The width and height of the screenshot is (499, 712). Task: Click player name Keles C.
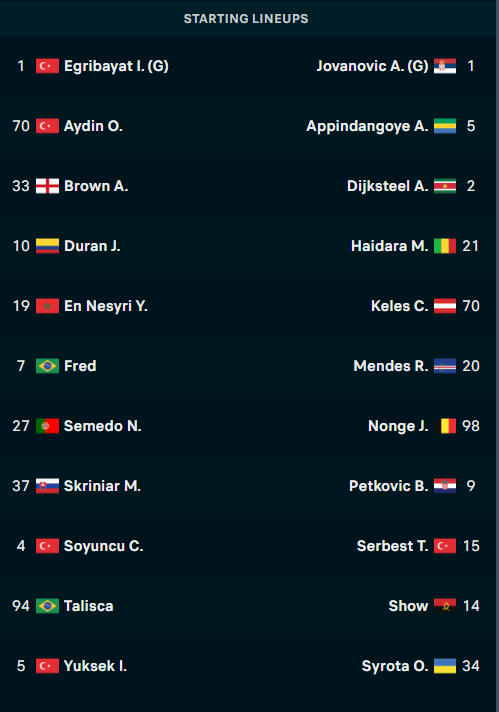tap(400, 306)
